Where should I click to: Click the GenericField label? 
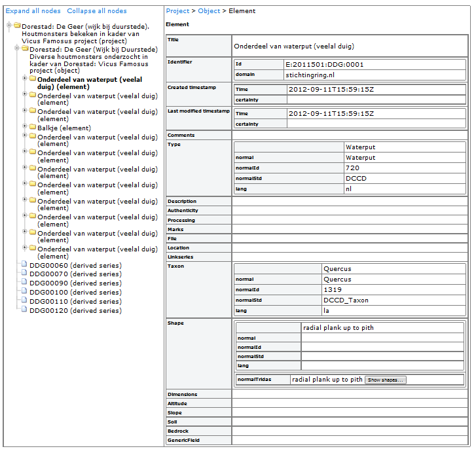183,441
